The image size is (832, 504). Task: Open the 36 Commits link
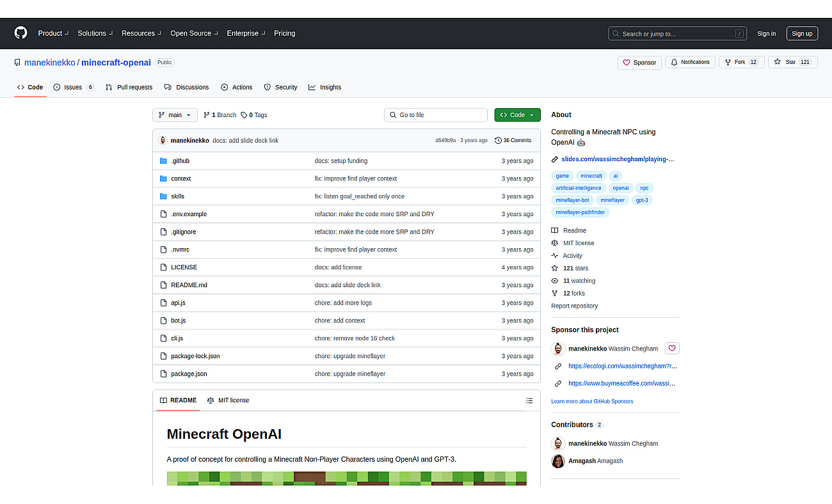tap(513, 140)
